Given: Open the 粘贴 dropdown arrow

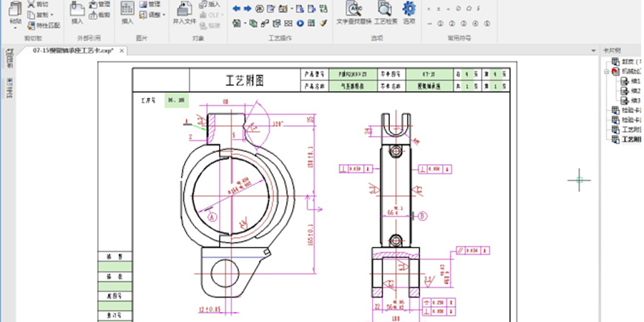Looking at the screenshot, I should pos(15,27).
